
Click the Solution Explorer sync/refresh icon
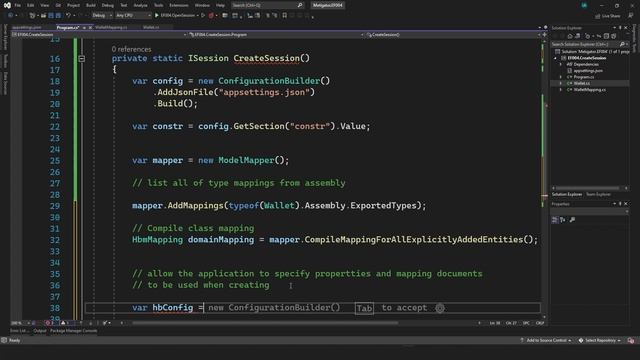(x=599, y=36)
